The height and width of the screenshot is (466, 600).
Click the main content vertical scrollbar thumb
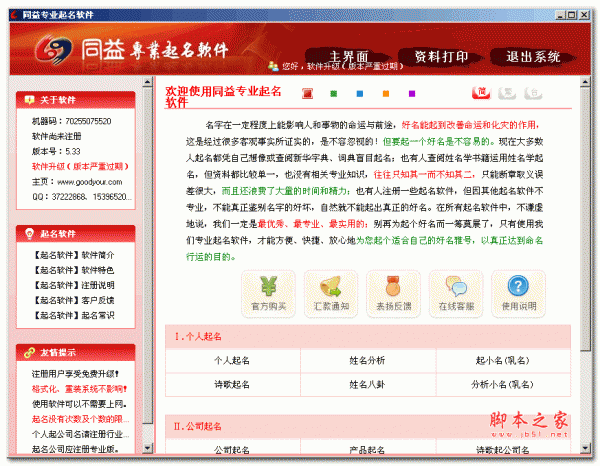[585, 219]
